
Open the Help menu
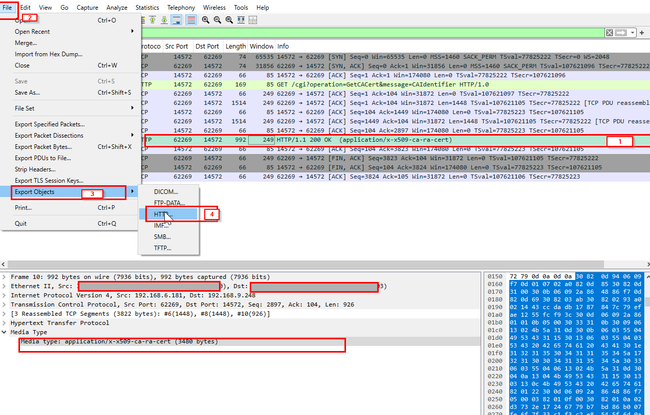pos(262,7)
